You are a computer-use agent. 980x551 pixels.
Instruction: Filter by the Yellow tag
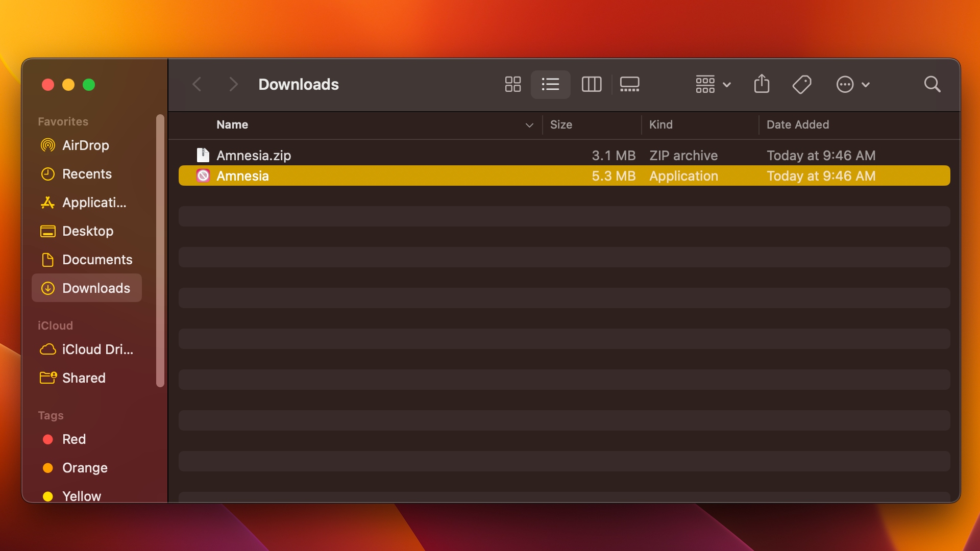tap(87, 496)
